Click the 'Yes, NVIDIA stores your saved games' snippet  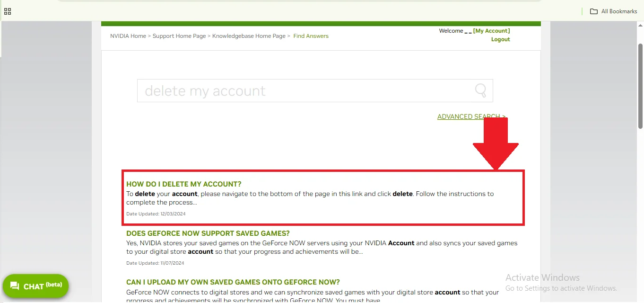point(322,247)
